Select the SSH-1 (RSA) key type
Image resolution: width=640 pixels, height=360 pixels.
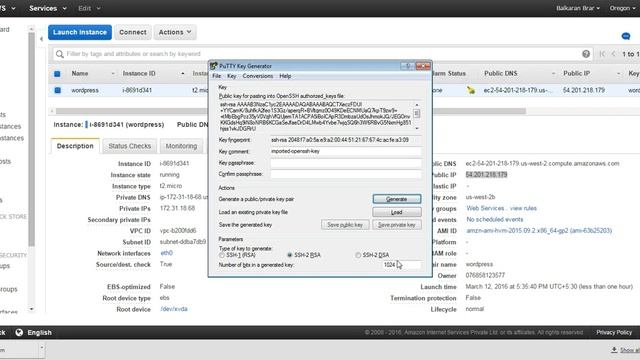(222, 255)
